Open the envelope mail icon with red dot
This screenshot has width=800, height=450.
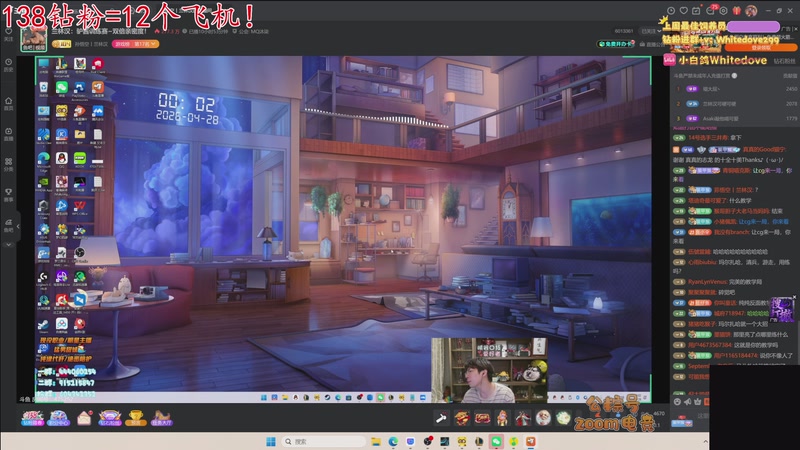[84, 418]
